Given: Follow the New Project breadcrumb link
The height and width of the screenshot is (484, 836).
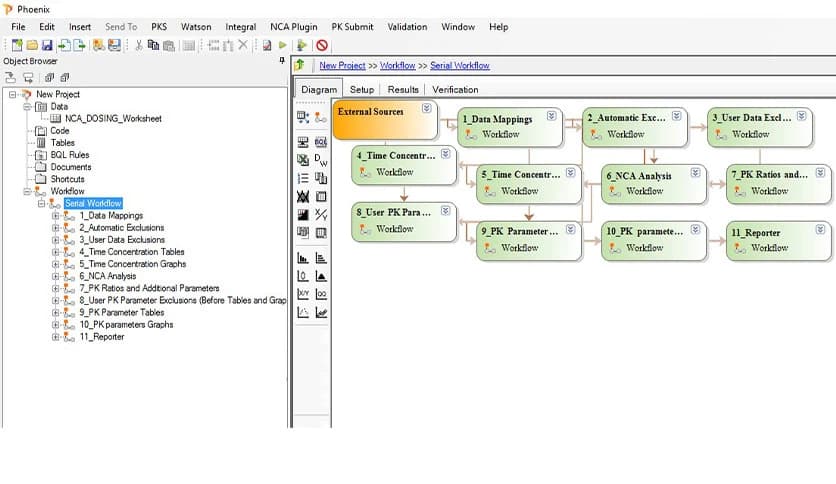Looking at the screenshot, I should 342,66.
